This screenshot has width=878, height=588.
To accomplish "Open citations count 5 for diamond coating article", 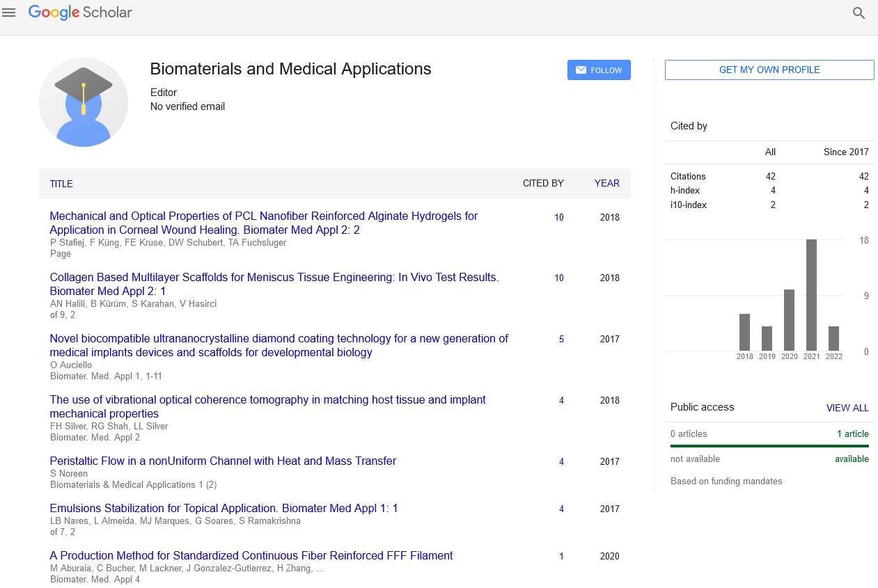I will [561, 339].
